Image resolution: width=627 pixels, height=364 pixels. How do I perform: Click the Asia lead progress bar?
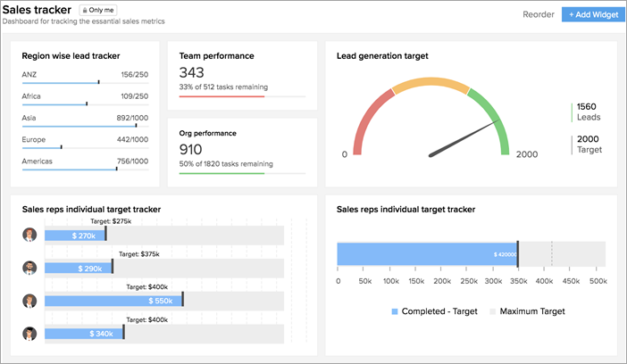pyautogui.click(x=85, y=126)
